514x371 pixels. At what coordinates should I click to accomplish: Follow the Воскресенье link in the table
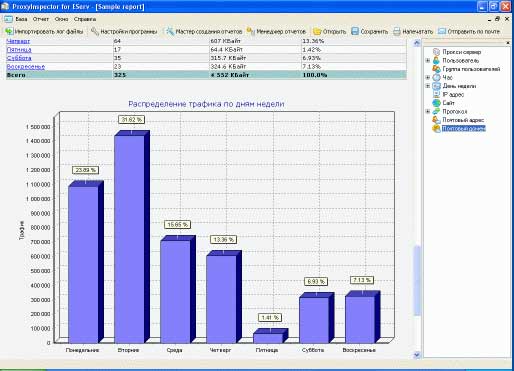[x=26, y=67]
